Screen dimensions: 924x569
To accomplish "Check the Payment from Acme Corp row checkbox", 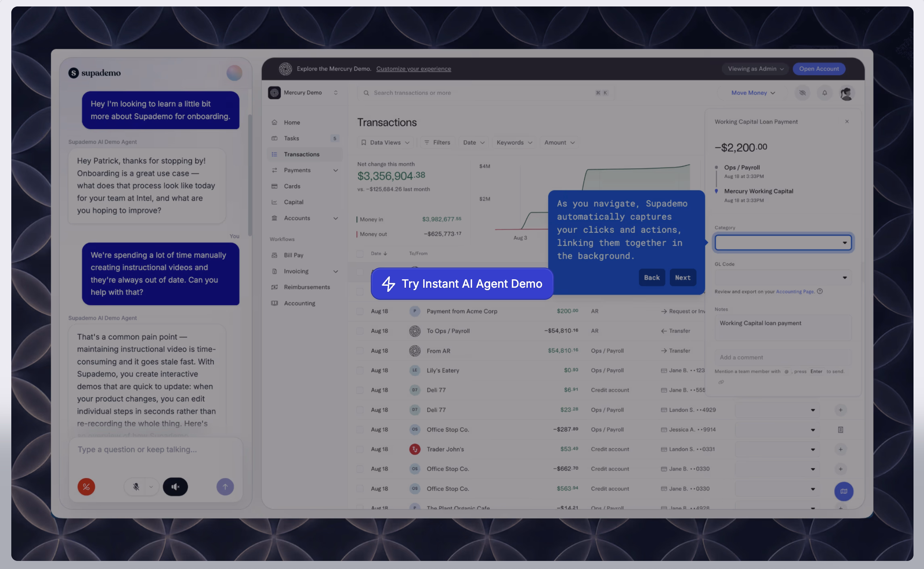I will coord(360,311).
